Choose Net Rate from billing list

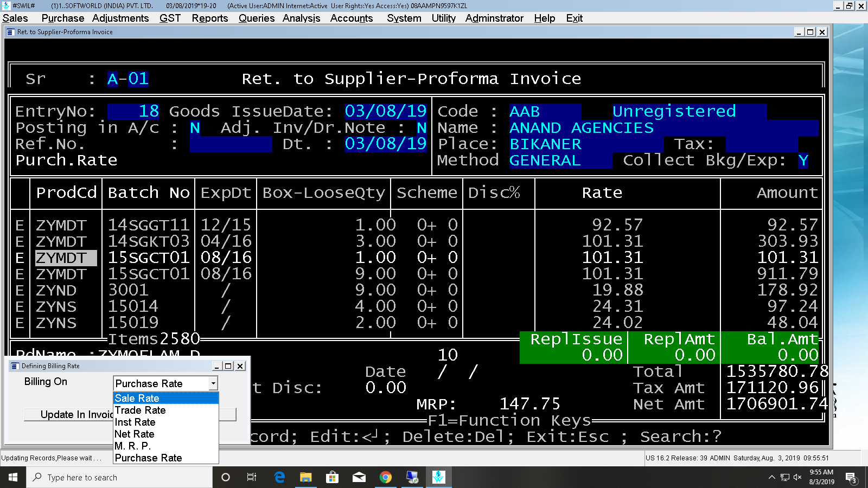[x=166, y=434]
